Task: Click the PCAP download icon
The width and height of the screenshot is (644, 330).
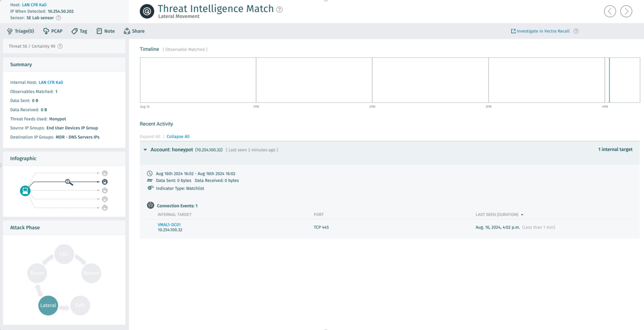Action: (47, 31)
